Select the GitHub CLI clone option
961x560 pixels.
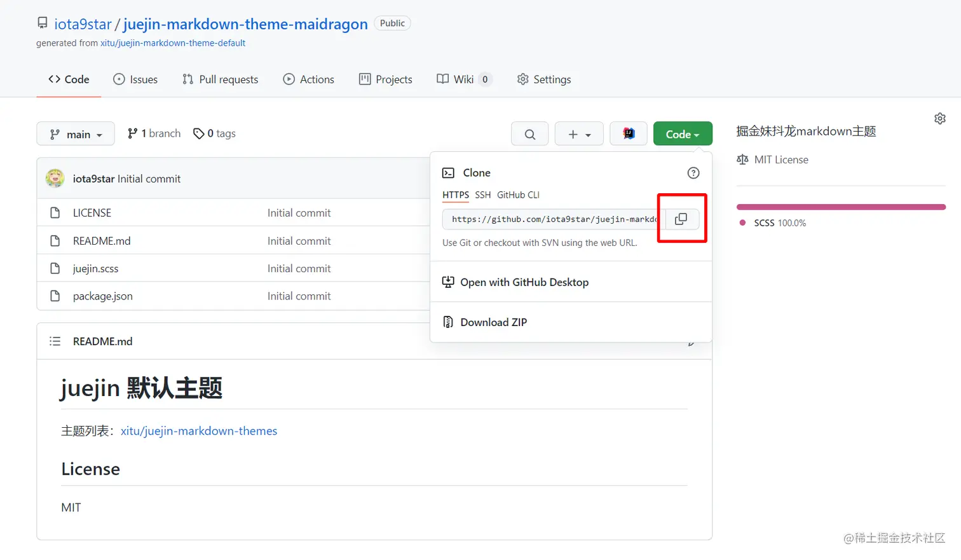pos(518,195)
